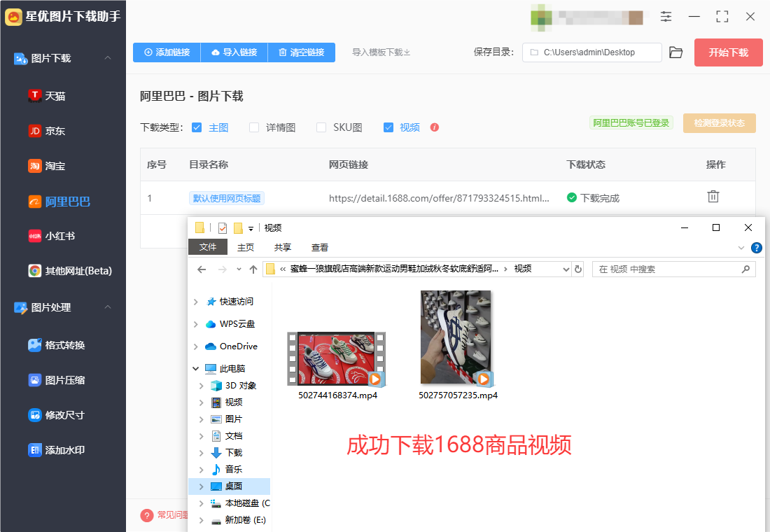This screenshot has width=770, height=532.
Task: Open the quick access toolbar customize dropdown
Action: (x=251, y=228)
